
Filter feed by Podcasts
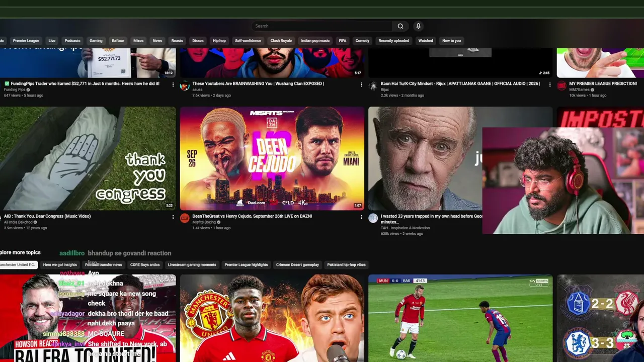pos(72,41)
